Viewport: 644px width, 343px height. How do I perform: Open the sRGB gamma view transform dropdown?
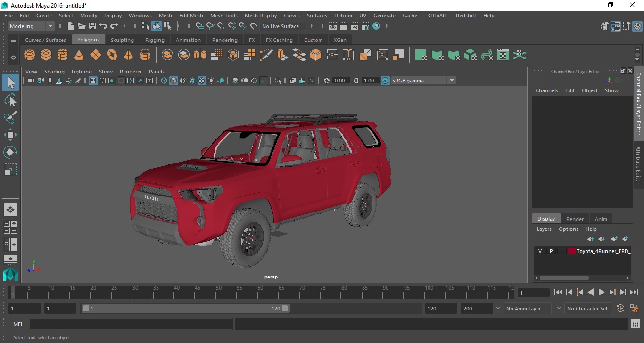pos(423,81)
